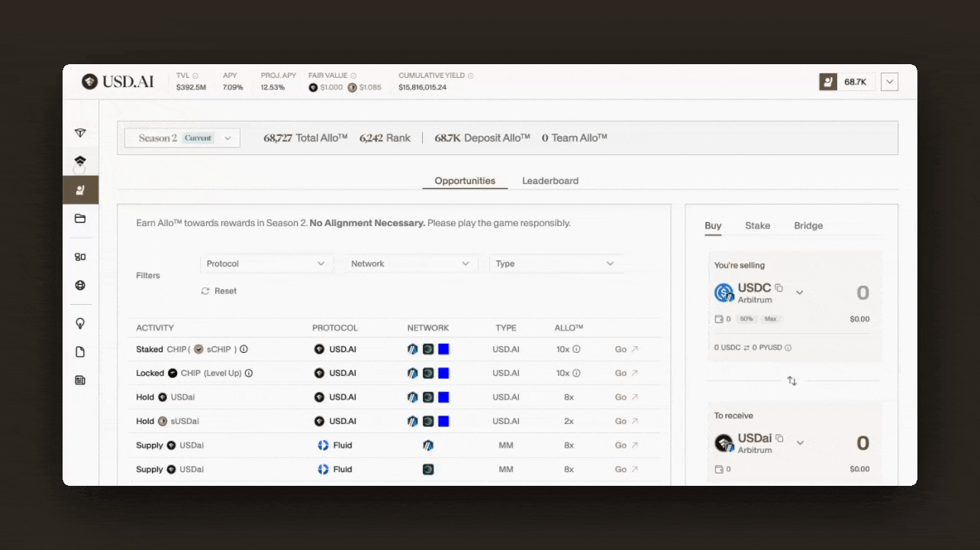This screenshot has height=550, width=980.
Task: Click the info icon in Staked CHIP row
Action: [243, 349]
